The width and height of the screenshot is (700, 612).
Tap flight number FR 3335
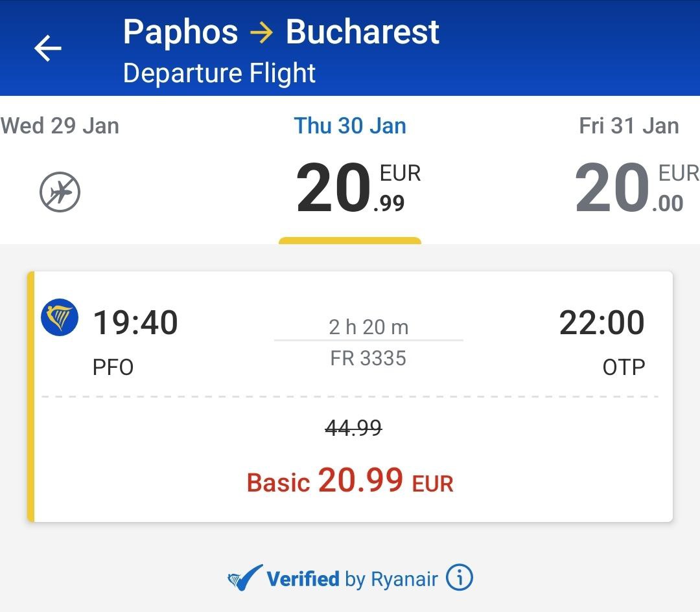click(x=368, y=358)
